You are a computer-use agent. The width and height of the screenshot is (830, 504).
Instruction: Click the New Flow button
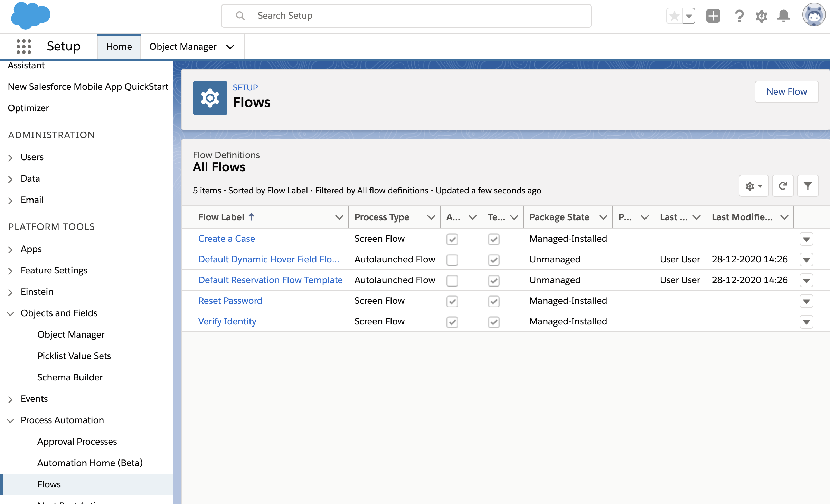[x=786, y=91]
